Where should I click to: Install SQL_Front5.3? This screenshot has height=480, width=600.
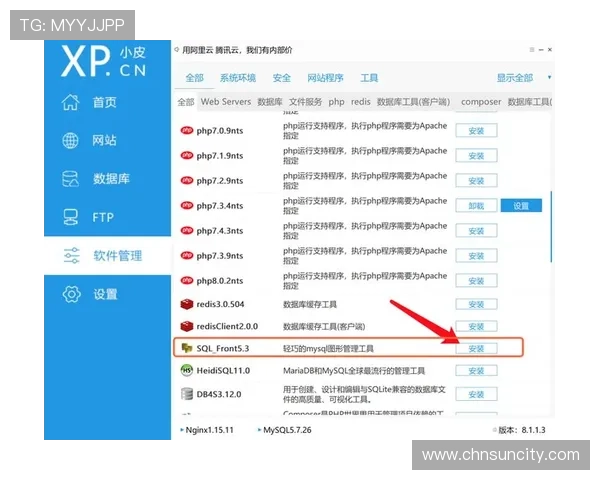(476, 348)
